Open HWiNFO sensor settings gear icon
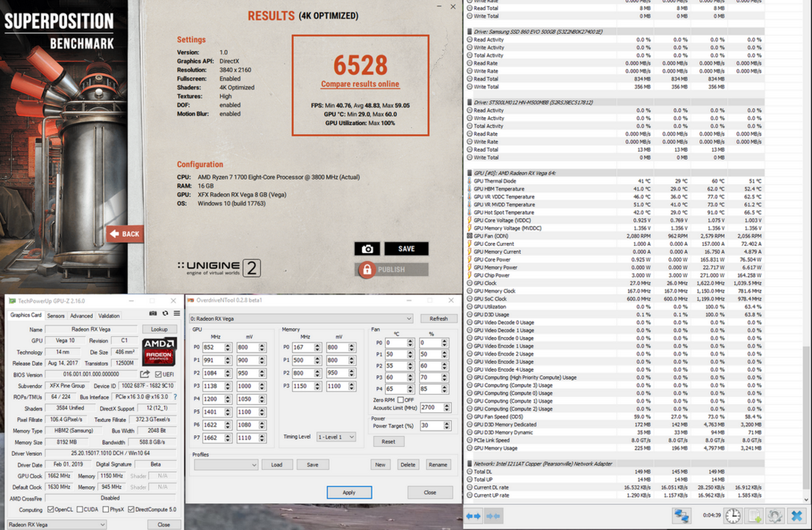The image size is (812, 530). (x=775, y=515)
